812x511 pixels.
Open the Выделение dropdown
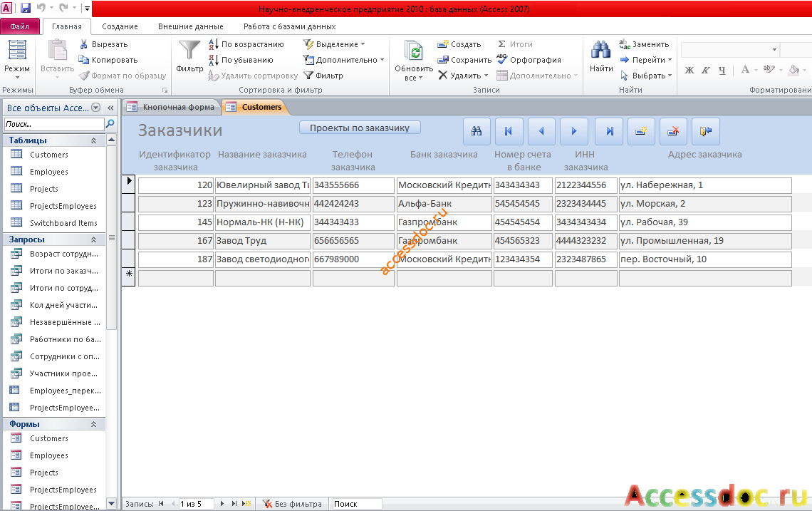click(334, 45)
